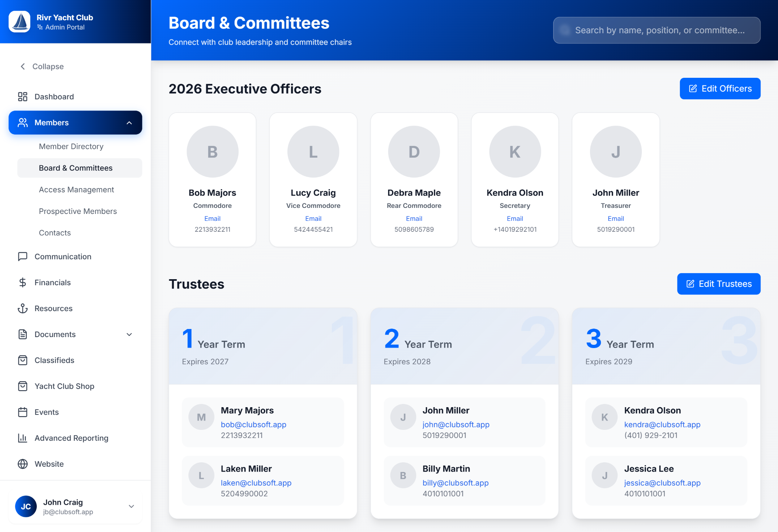
Task: Collapse the Members section chevron
Action: coord(129,122)
